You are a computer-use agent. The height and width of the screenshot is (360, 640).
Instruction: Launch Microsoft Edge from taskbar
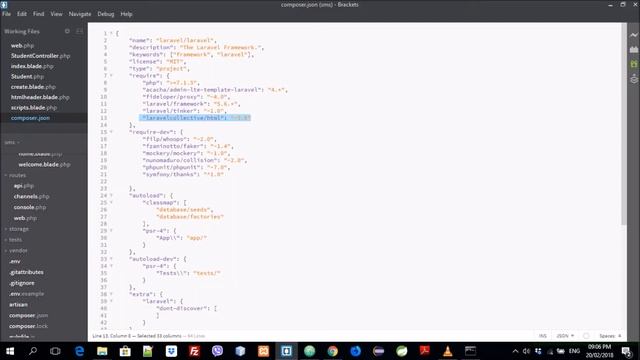(79, 351)
